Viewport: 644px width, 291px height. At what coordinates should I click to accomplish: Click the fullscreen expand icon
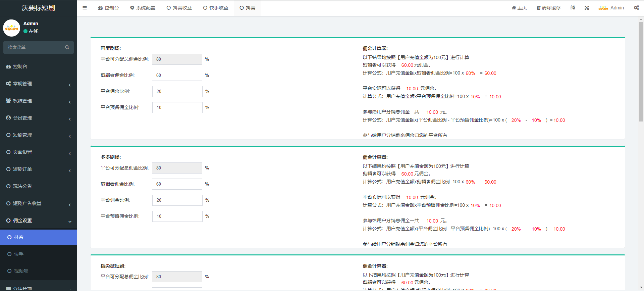pyautogui.click(x=587, y=8)
